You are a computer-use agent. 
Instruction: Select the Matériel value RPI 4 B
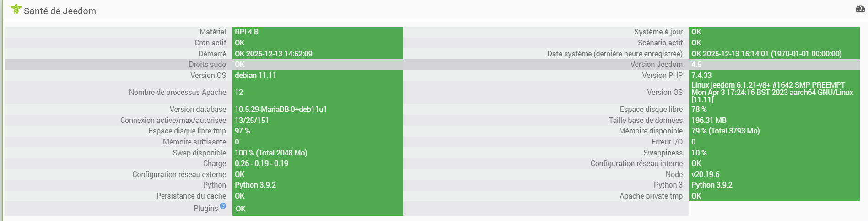pos(247,32)
